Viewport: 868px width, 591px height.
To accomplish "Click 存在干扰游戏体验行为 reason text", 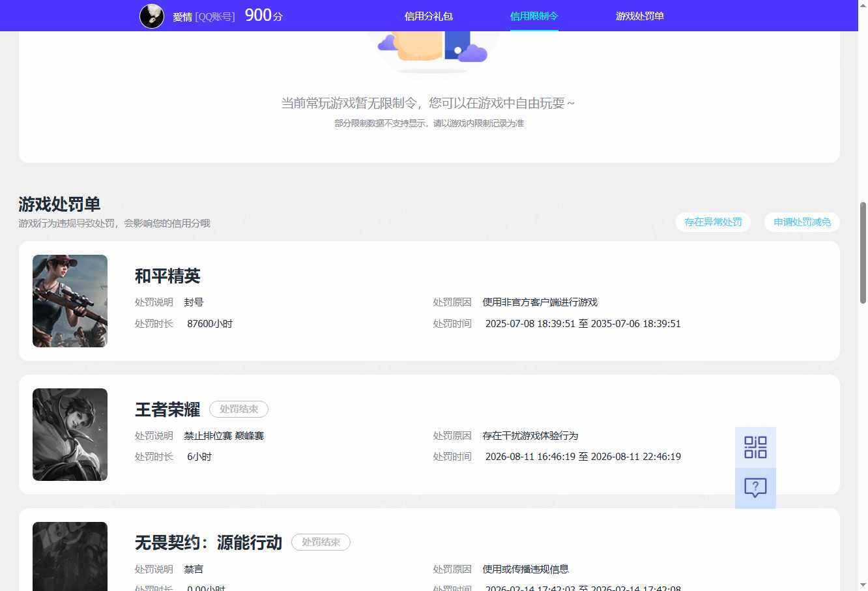I will pyautogui.click(x=530, y=436).
